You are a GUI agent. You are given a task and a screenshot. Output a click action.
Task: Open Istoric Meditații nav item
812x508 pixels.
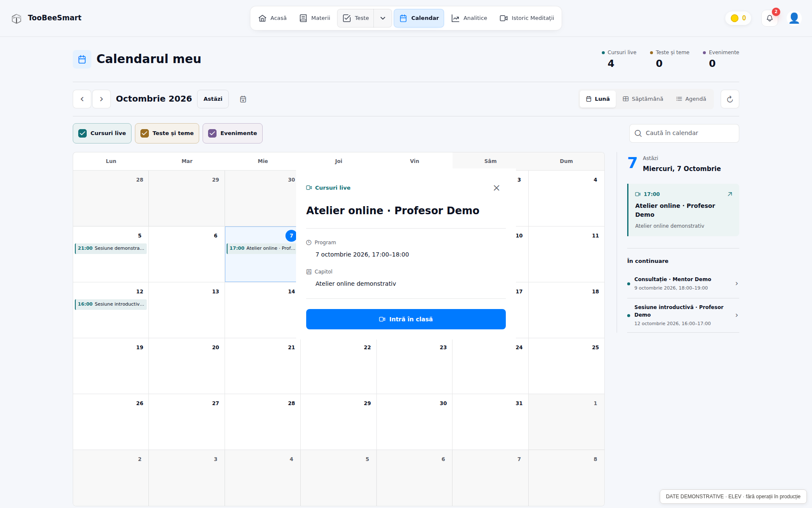[527, 18]
